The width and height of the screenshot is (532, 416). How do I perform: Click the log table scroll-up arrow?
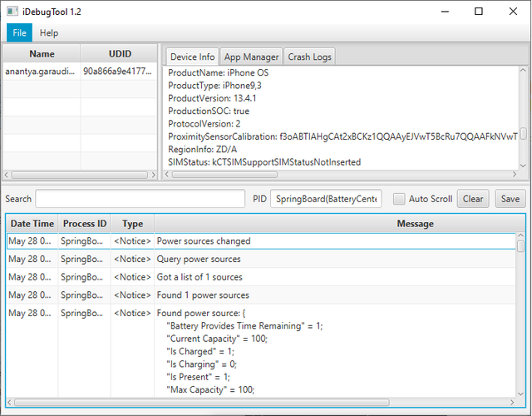click(521, 235)
